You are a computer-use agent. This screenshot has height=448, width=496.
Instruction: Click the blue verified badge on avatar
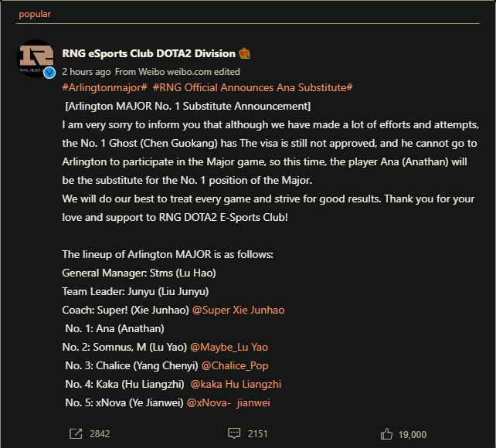pyautogui.click(x=49, y=73)
